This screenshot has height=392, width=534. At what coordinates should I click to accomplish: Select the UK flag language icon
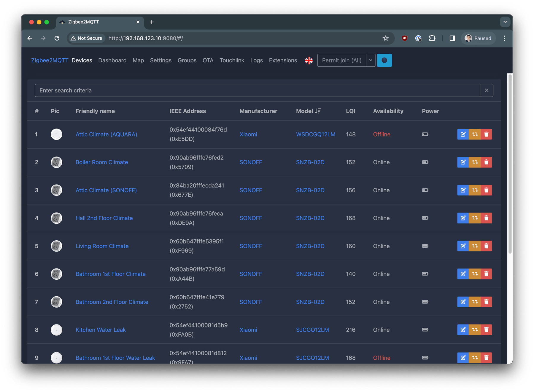tap(309, 60)
